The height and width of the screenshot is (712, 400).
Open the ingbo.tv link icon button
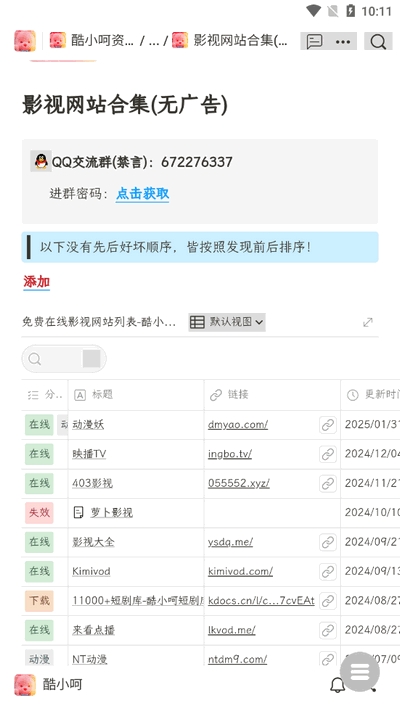(328, 454)
